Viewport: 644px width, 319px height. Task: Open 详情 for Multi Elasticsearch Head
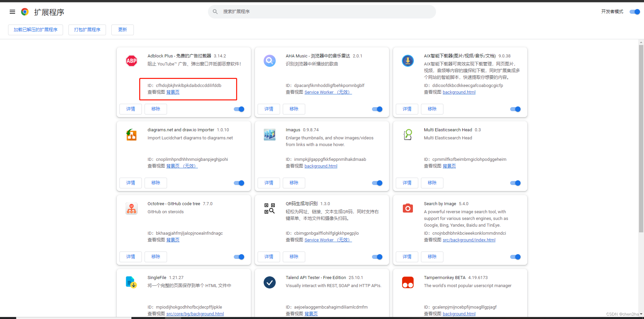pyautogui.click(x=407, y=183)
